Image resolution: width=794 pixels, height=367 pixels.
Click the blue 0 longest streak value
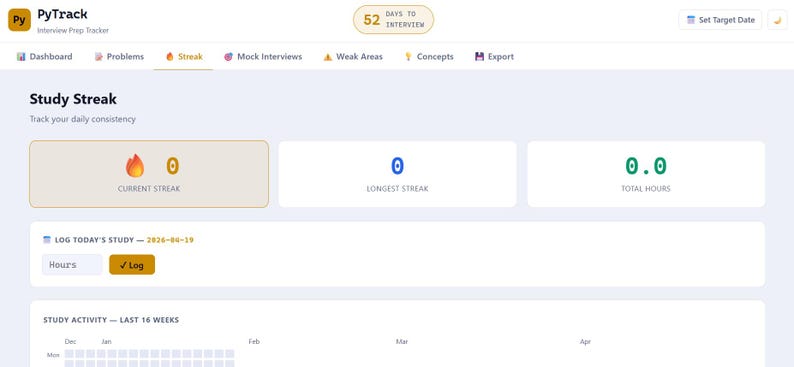[398, 166]
